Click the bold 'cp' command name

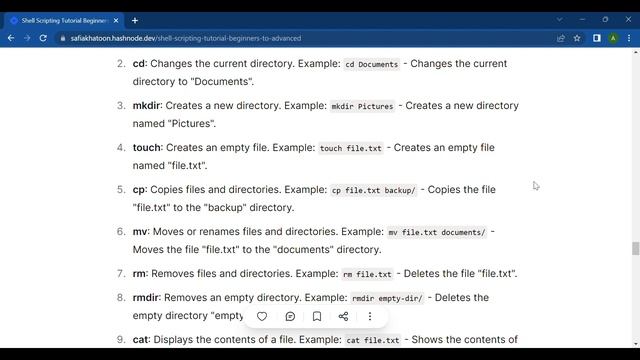[x=139, y=190]
